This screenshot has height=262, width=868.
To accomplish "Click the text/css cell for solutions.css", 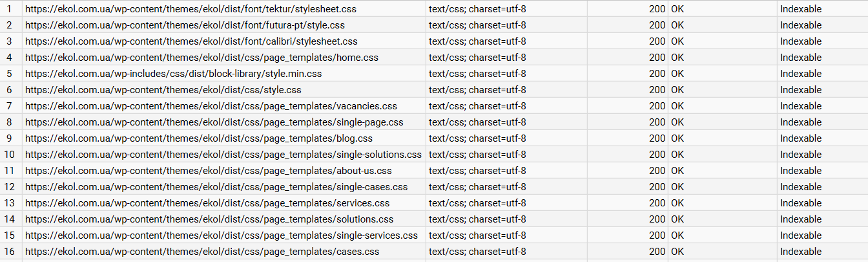I will point(506,219).
